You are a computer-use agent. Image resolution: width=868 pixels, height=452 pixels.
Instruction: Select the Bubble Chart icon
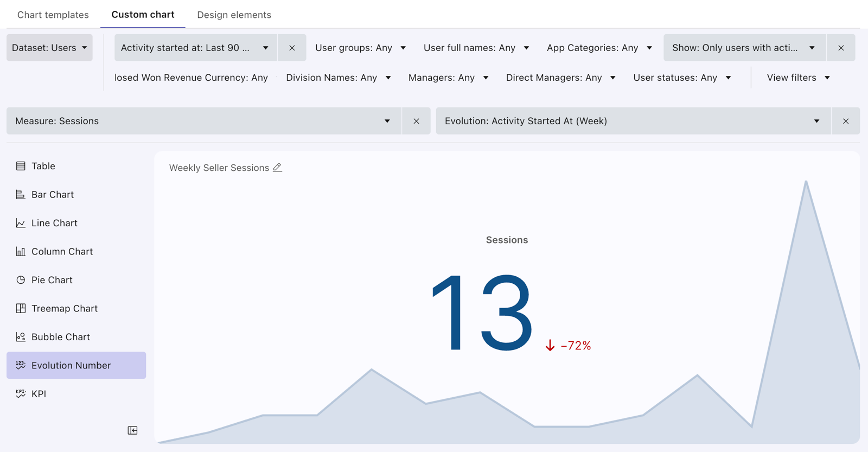[x=21, y=337]
